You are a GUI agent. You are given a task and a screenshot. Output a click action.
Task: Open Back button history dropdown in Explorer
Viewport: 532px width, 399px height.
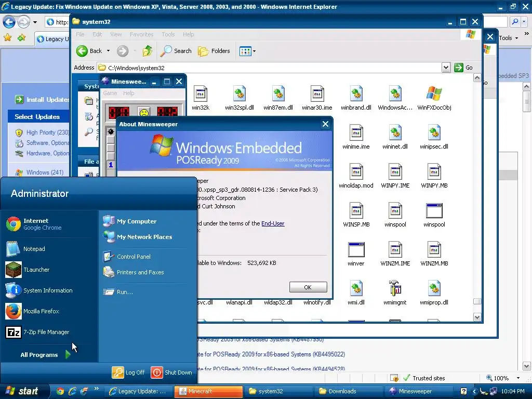point(108,51)
